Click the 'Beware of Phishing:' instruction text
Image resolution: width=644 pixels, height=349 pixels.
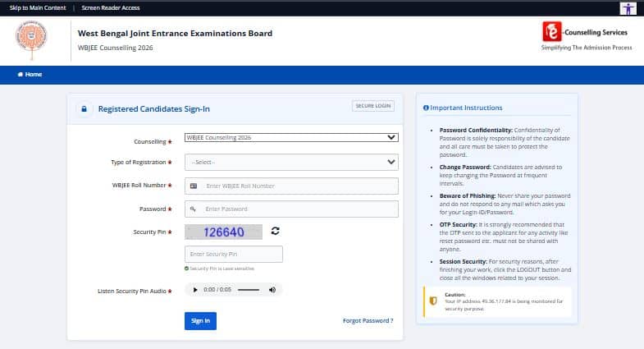pyautogui.click(x=468, y=195)
